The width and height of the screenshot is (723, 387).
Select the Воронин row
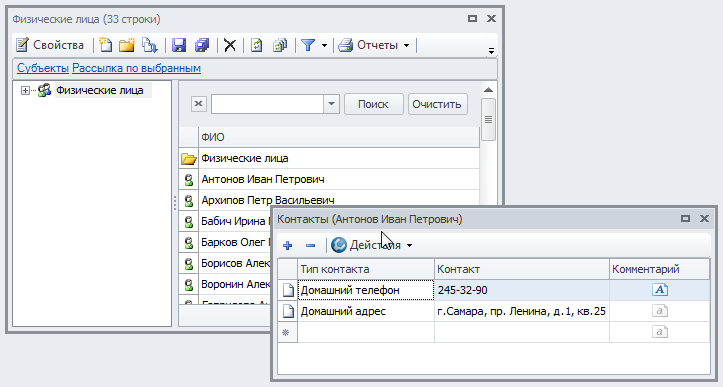point(234,284)
